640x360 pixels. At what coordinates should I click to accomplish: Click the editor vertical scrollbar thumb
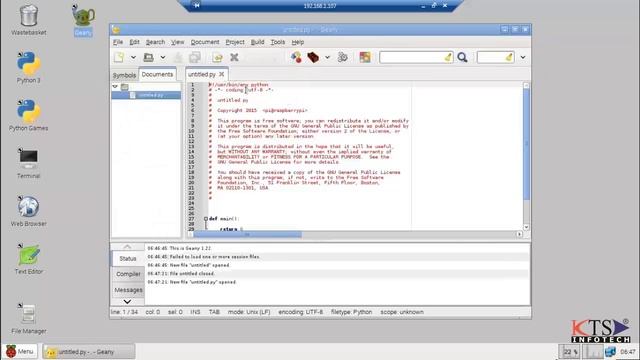pyautogui.click(x=526, y=144)
